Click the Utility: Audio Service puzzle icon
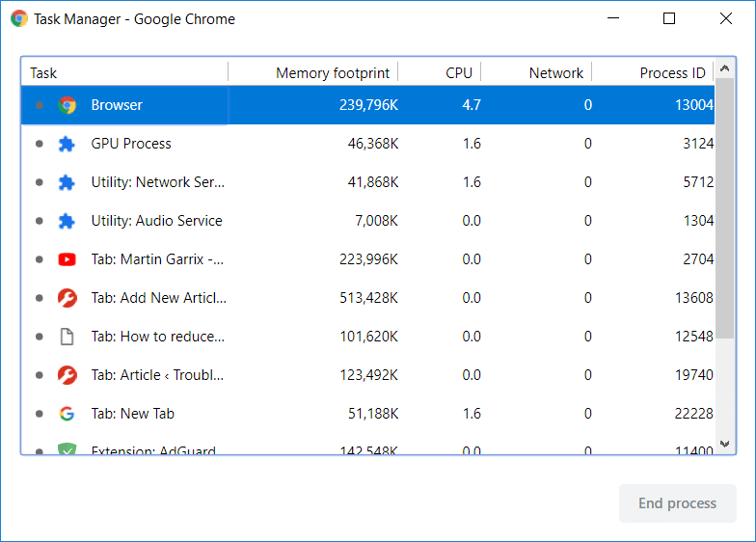 coord(67,221)
